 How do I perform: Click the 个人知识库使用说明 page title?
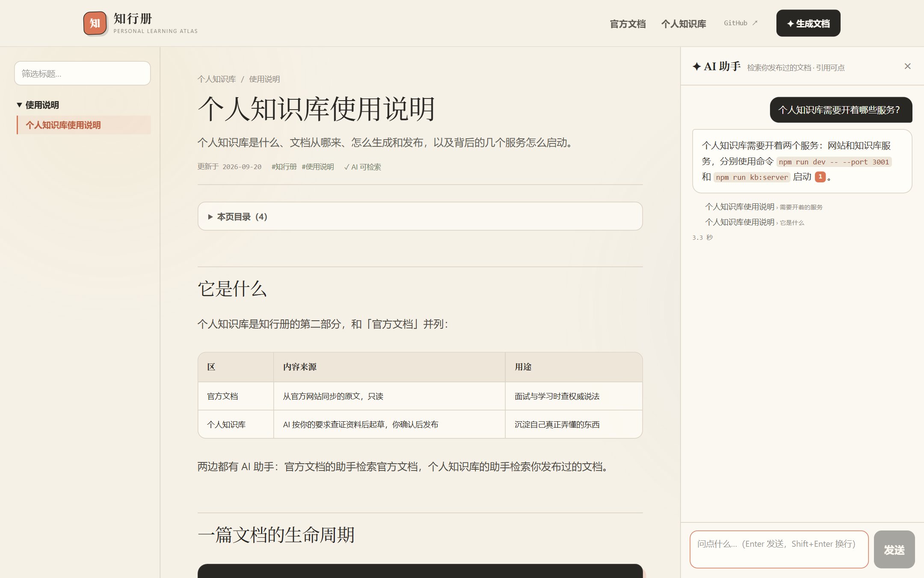(x=316, y=109)
